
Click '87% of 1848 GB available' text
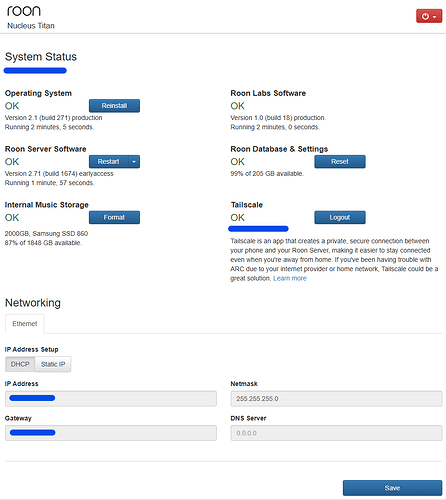pos(43,243)
